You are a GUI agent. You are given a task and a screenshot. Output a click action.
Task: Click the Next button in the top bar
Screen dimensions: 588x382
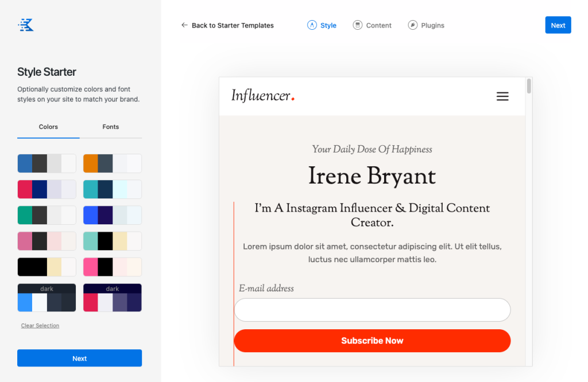coord(558,25)
